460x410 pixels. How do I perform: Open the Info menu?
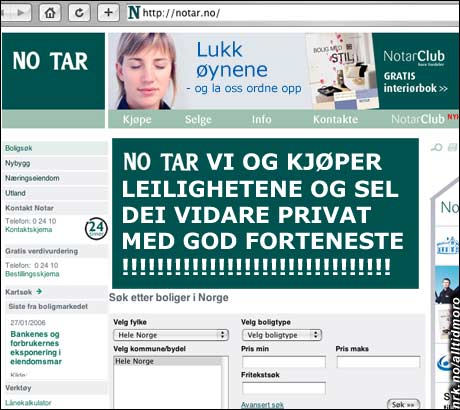262,119
